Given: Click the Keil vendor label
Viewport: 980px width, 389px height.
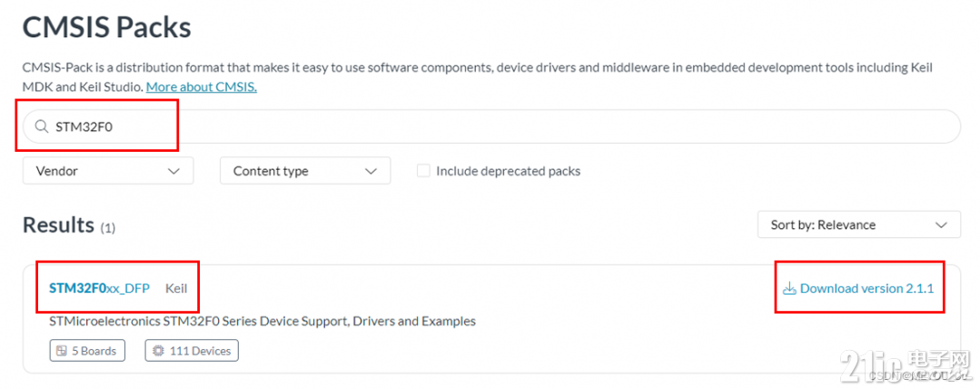Looking at the screenshot, I should pyautogui.click(x=176, y=288).
